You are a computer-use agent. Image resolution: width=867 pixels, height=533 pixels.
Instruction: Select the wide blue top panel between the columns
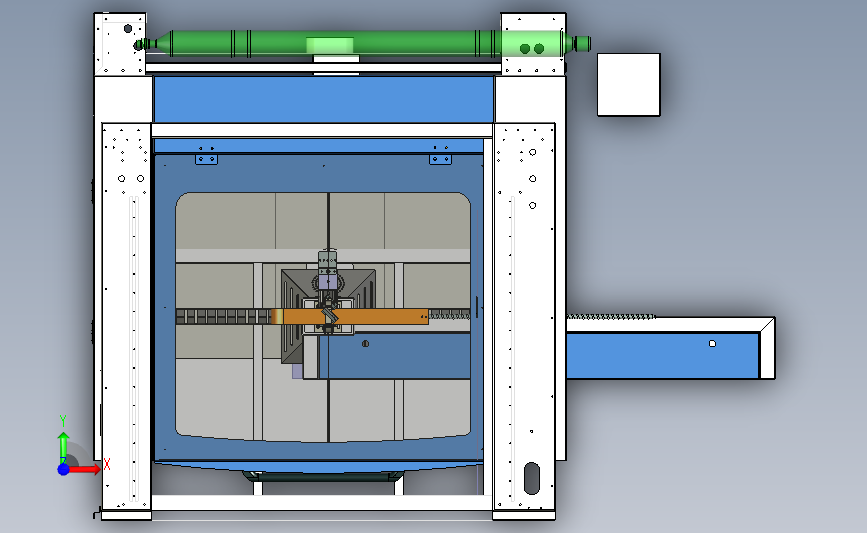click(323, 100)
